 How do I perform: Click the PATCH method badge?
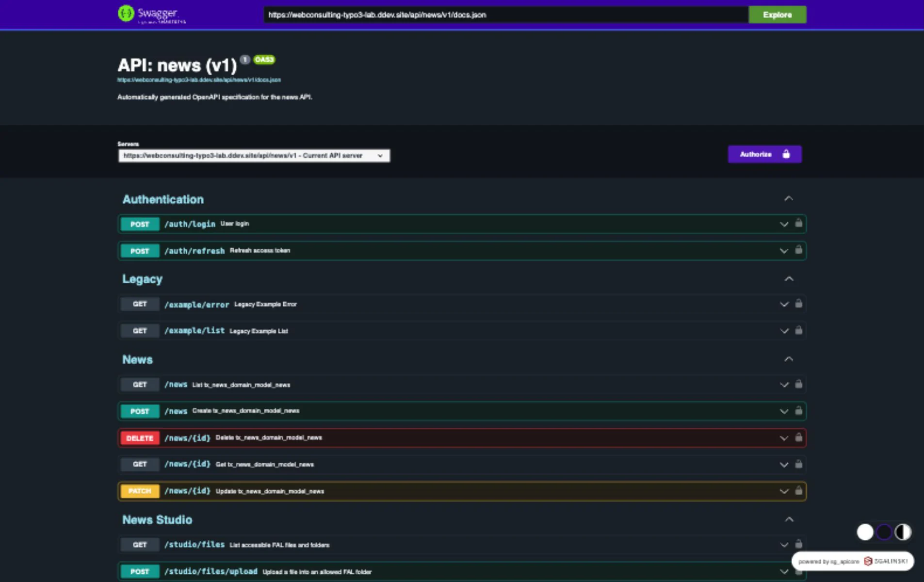pos(140,491)
